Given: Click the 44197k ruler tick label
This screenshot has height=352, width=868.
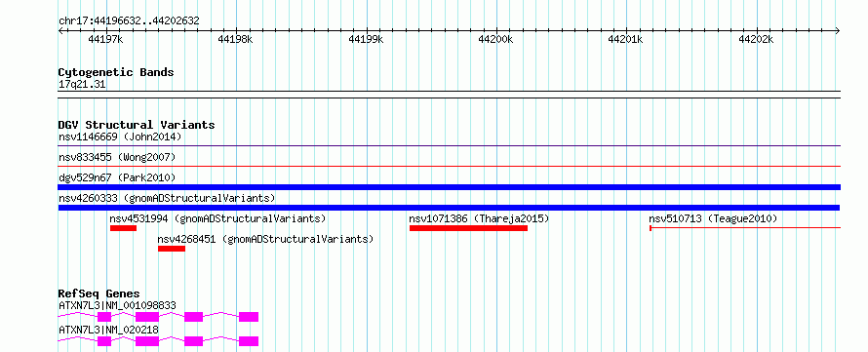Looking at the screenshot, I should pos(105,39).
